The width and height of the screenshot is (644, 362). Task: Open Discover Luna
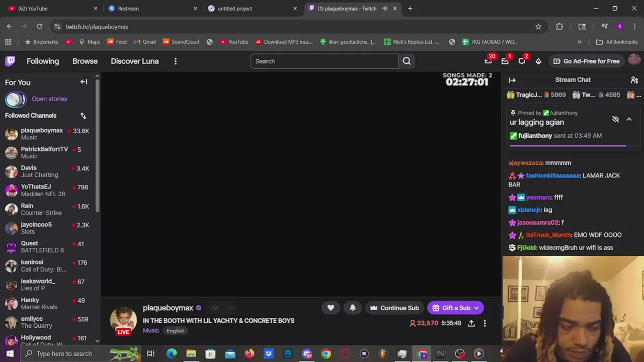(135, 61)
